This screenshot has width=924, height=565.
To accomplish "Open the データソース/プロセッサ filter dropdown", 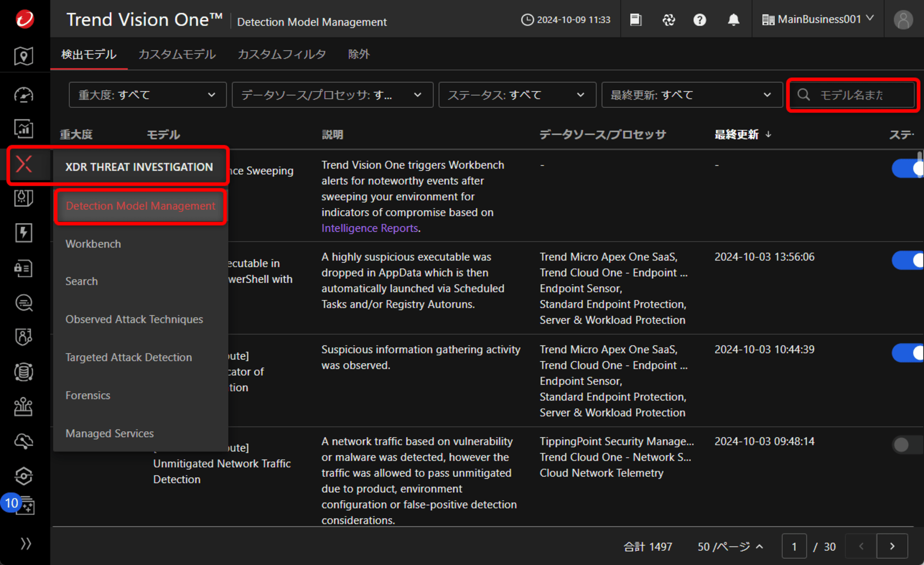I will 332,95.
